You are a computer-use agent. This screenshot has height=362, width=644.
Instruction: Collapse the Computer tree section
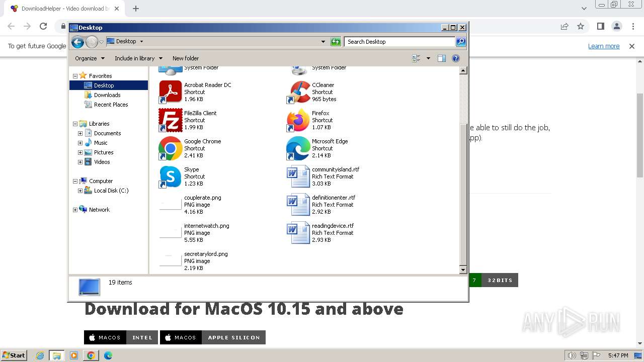[x=75, y=181]
